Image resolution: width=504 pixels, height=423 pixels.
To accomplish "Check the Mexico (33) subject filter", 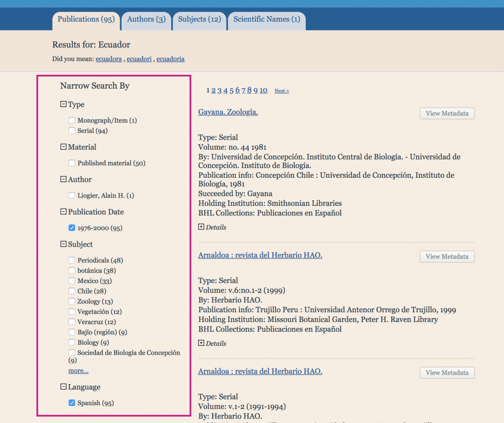I will [71, 281].
